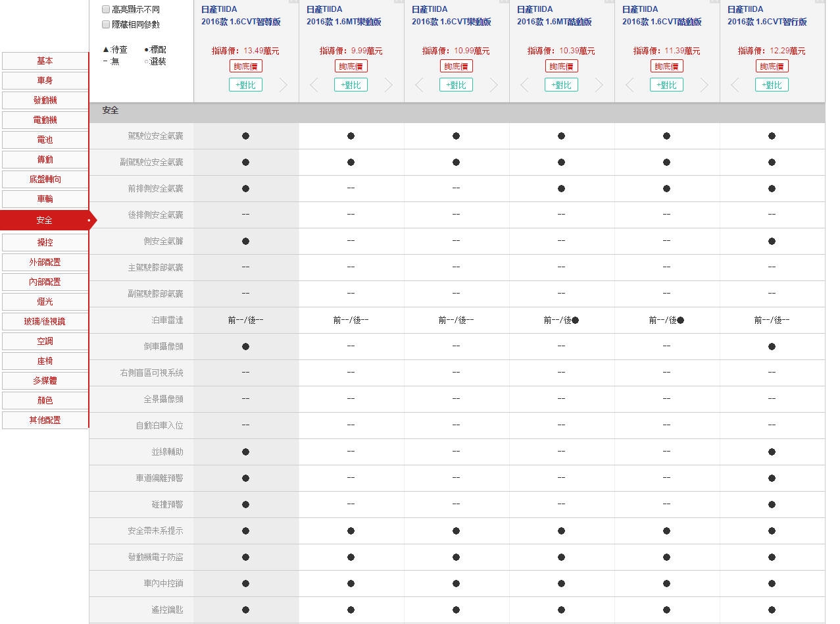The image size is (840, 624).
Task: Click the 碰撞預警 row label
Action: pyautogui.click(x=167, y=505)
